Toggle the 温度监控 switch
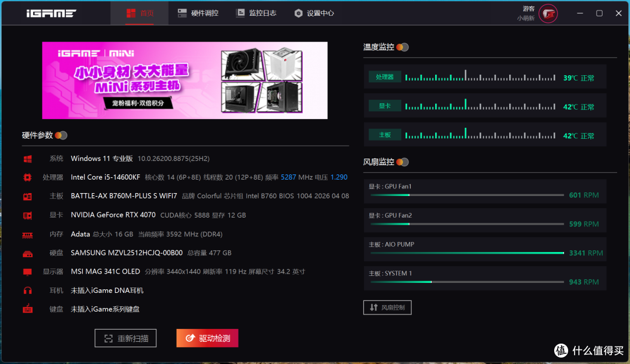This screenshot has width=630, height=364. (x=402, y=47)
